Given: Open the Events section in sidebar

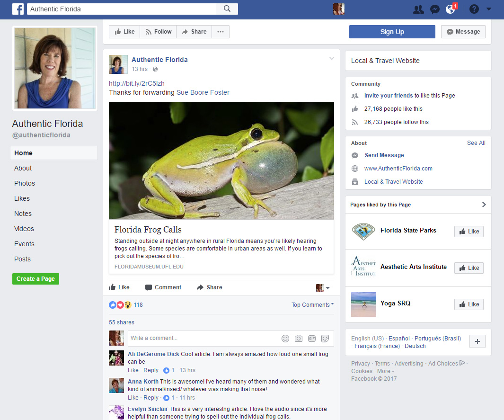Looking at the screenshot, I should pyautogui.click(x=24, y=244).
